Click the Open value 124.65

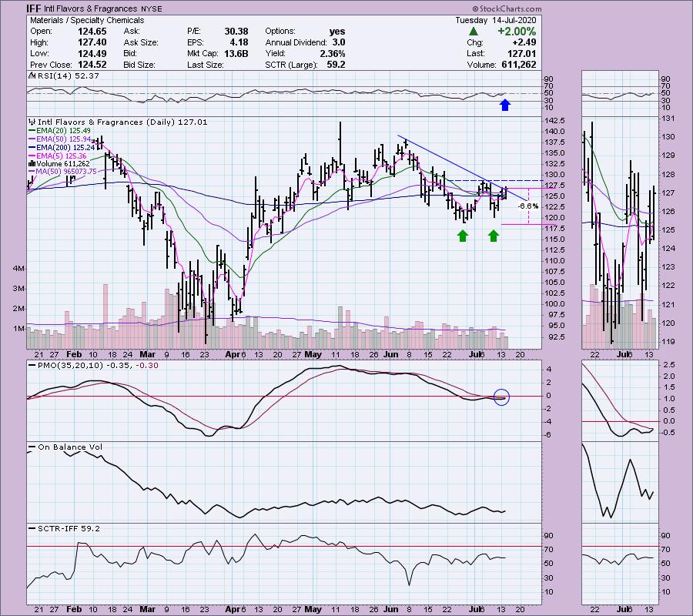pyautogui.click(x=92, y=32)
